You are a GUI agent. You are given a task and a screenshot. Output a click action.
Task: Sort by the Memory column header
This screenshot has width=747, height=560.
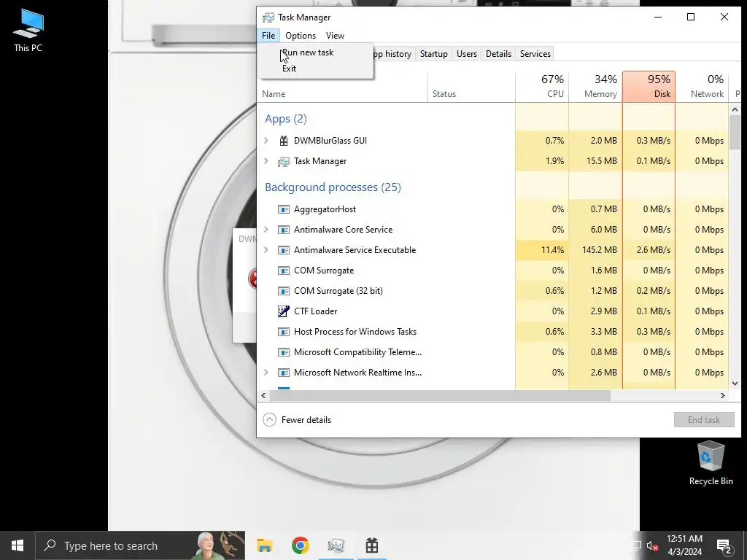[595, 87]
